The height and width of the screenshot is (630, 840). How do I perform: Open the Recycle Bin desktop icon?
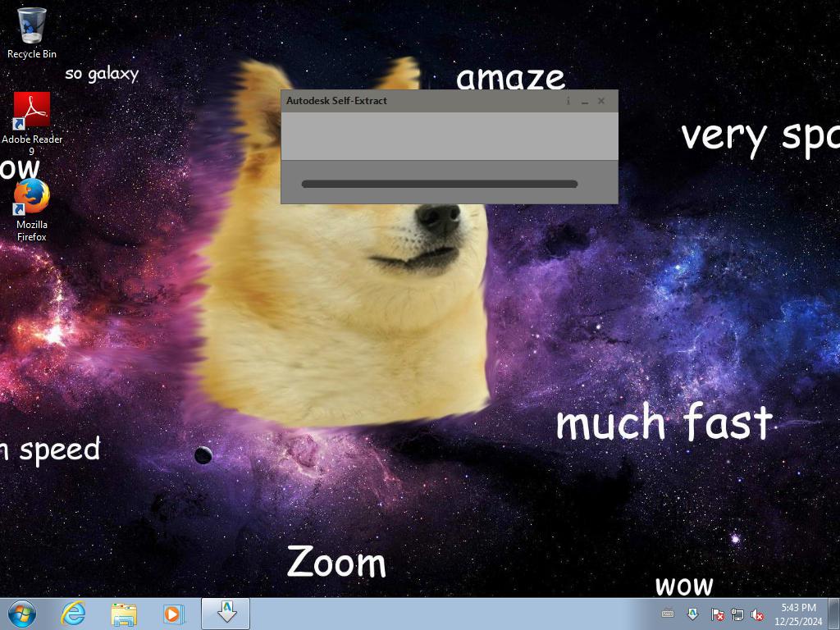point(32,32)
